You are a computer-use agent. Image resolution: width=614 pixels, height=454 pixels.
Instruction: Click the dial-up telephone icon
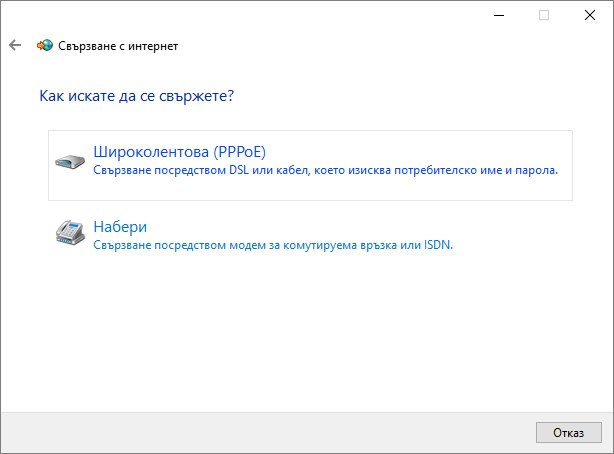pyautogui.click(x=70, y=233)
